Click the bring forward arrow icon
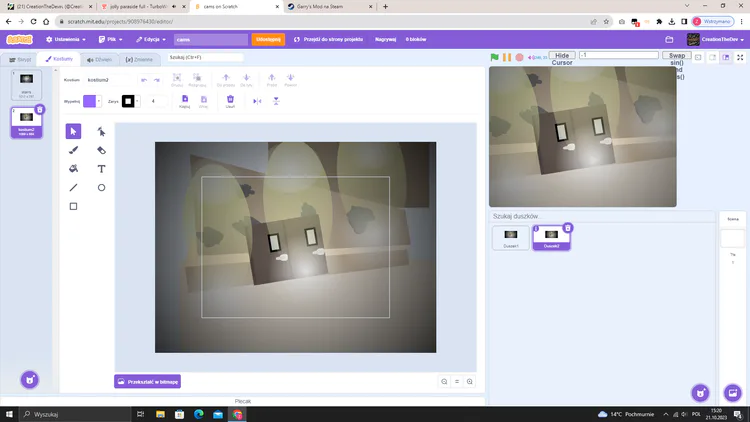 pyautogui.click(x=226, y=79)
